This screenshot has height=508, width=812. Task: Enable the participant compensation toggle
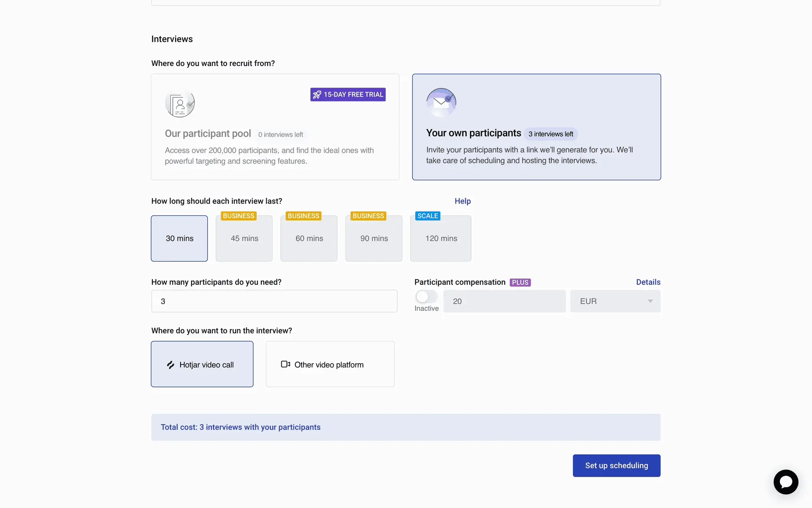click(426, 297)
